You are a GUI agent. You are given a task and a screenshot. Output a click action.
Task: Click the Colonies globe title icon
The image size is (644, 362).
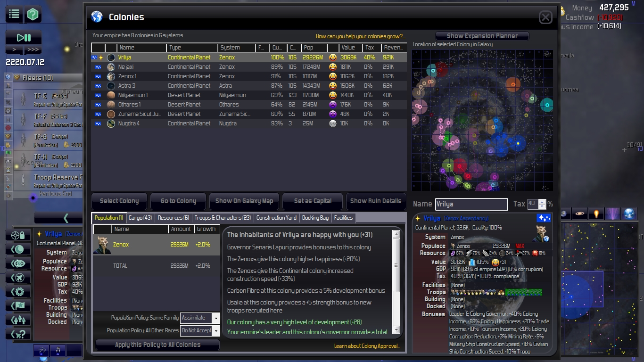(x=97, y=17)
